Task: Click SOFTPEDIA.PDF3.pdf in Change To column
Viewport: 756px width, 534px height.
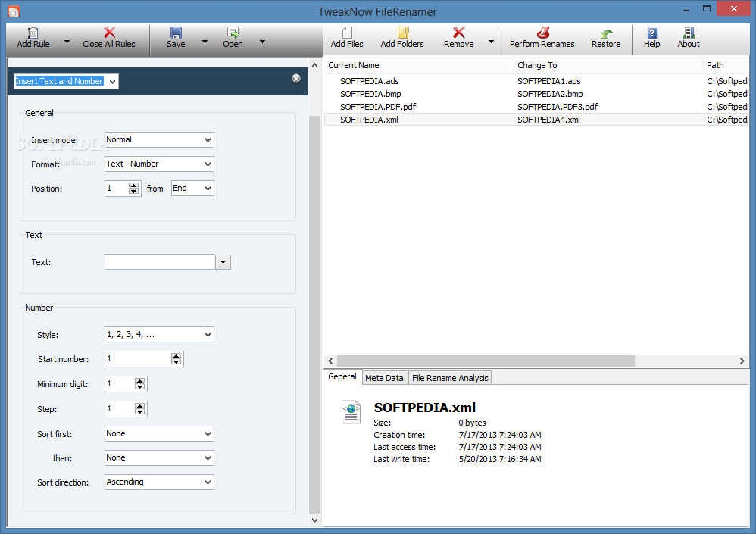Action: pos(558,107)
